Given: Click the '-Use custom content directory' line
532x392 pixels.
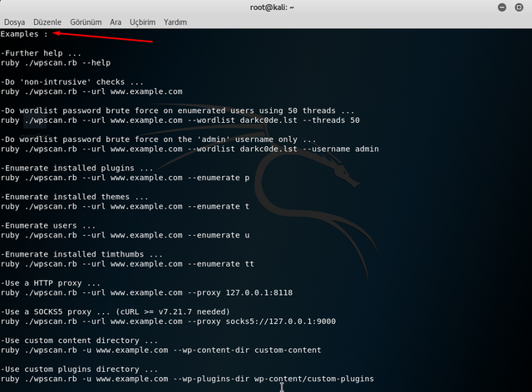Looking at the screenshot, I should 79,341.
